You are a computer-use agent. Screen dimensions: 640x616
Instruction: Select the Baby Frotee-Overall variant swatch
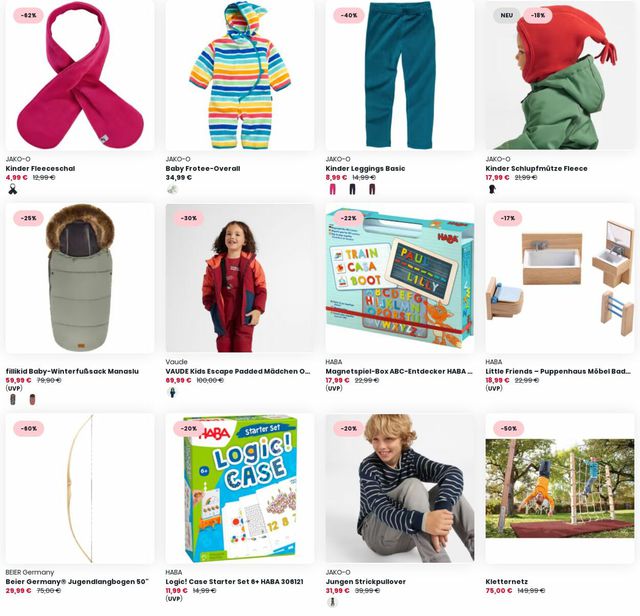(x=173, y=189)
